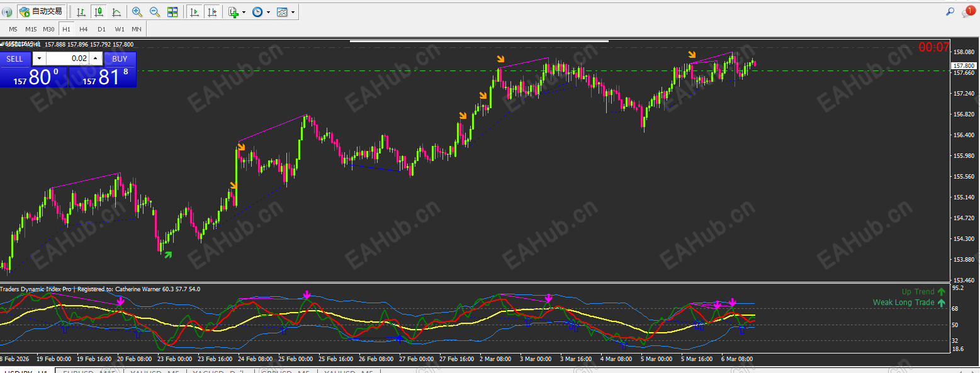This screenshot has width=980, height=373.
Task: Open the indicators list dropdown arrow
Action: 244,12
